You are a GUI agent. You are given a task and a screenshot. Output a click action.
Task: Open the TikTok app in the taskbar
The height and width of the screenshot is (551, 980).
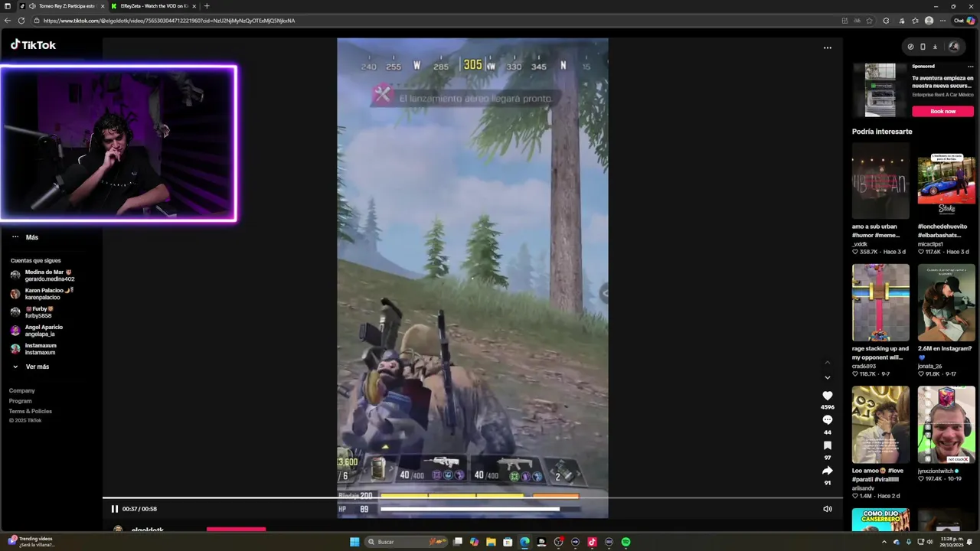pos(592,542)
